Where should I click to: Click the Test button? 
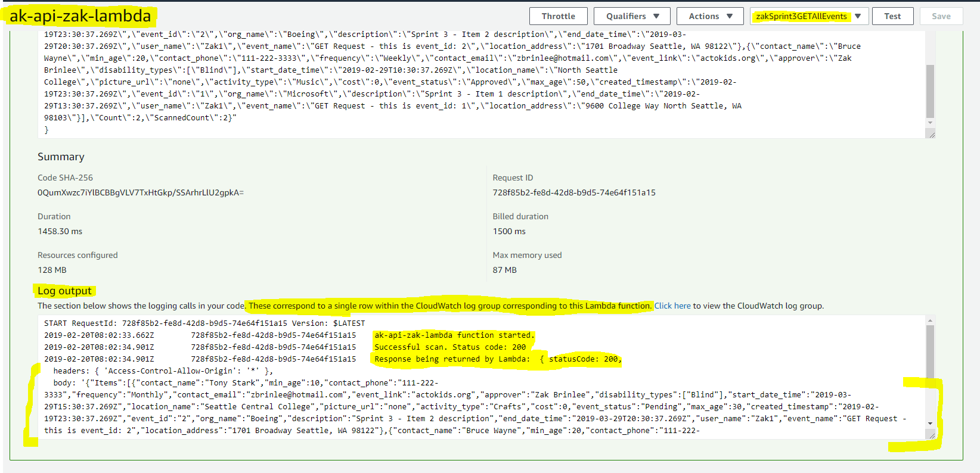pos(892,16)
